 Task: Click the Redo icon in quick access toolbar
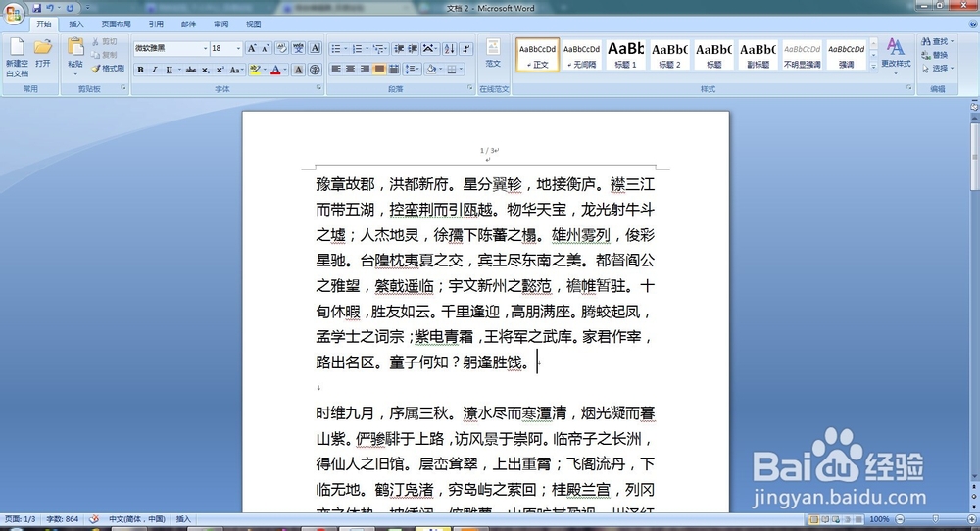tap(70, 8)
